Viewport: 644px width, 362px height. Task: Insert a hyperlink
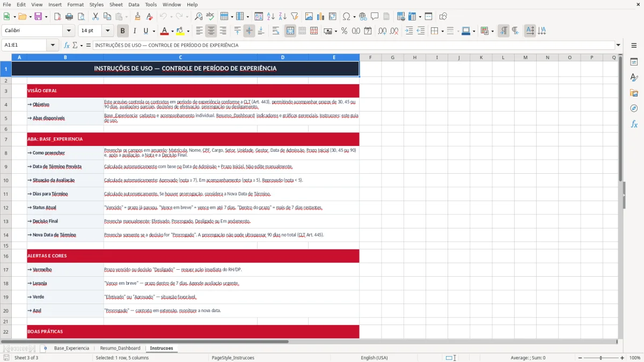pyautogui.click(x=363, y=17)
